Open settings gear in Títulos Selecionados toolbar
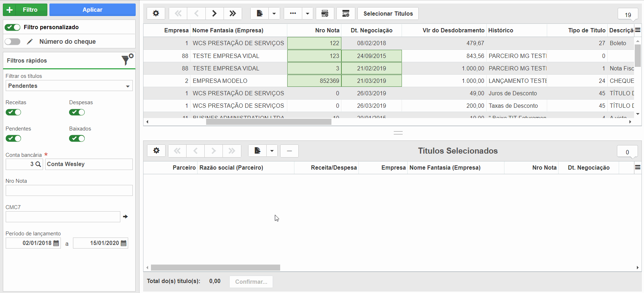Screen dimensions: 644x293 (156, 151)
